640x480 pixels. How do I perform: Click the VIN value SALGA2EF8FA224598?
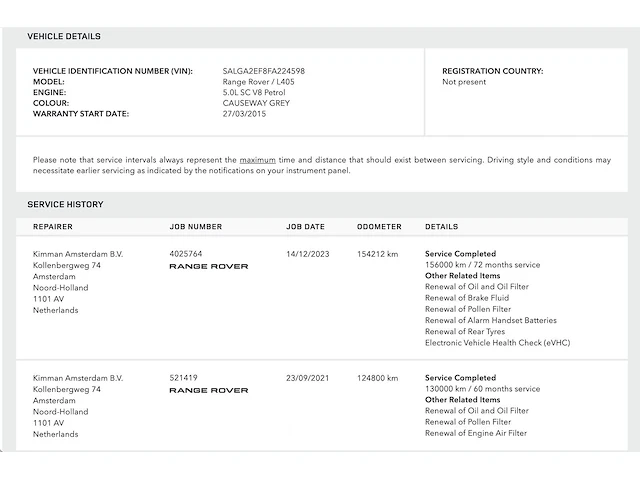[x=264, y=71]
